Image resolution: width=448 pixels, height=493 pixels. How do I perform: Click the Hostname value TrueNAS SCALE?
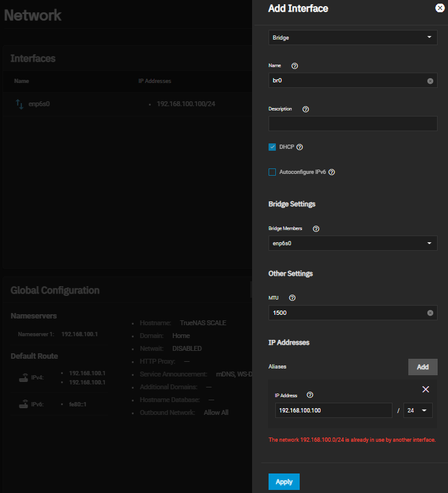(203, 323)
